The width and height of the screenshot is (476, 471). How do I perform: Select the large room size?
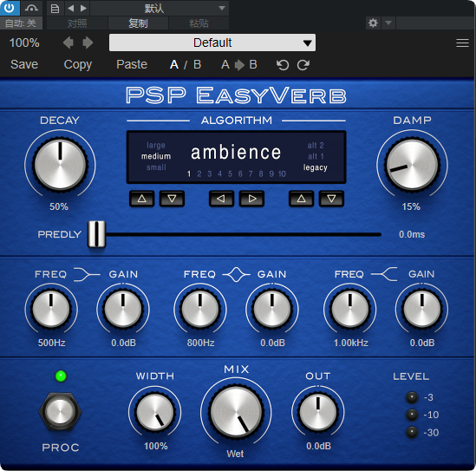tap(156, 145)
